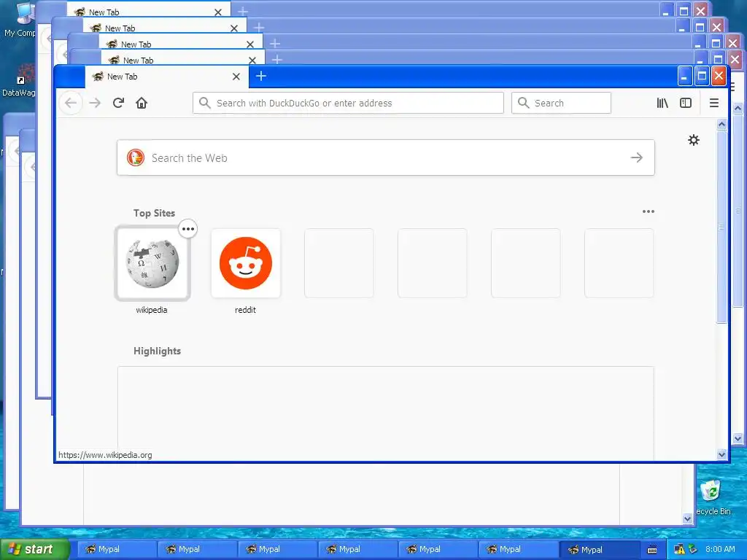Focus the toolbar Search box
Image resolution: width=747 pixels, height=560 pixels.
(561, 103)
